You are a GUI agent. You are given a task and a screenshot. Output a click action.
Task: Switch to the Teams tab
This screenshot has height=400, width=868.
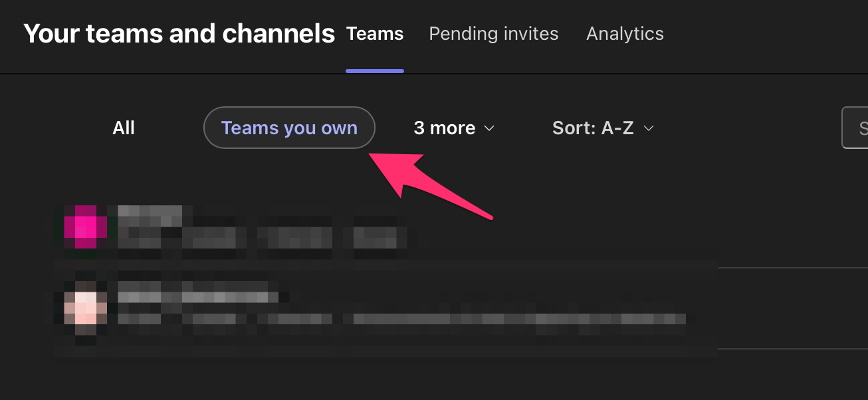375,34
